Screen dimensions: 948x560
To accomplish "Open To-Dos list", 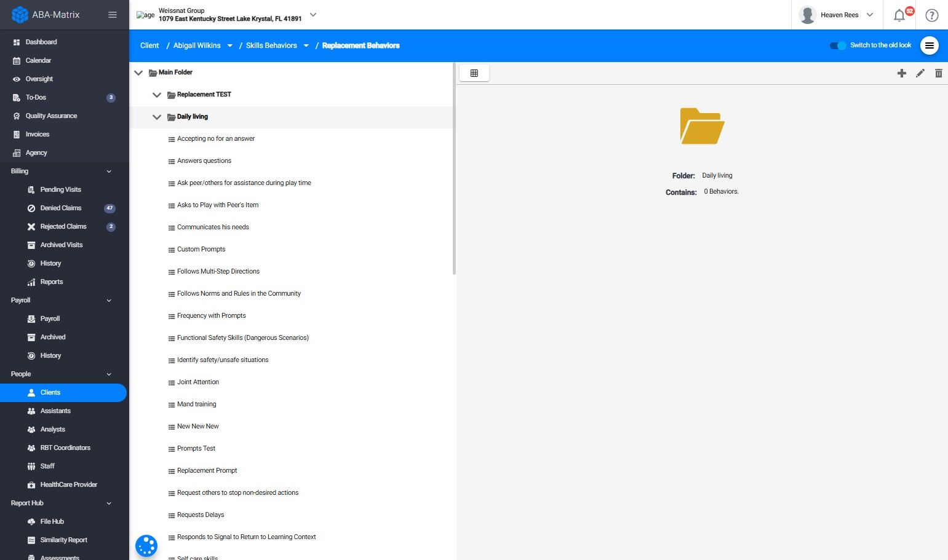I will point(36,97).
